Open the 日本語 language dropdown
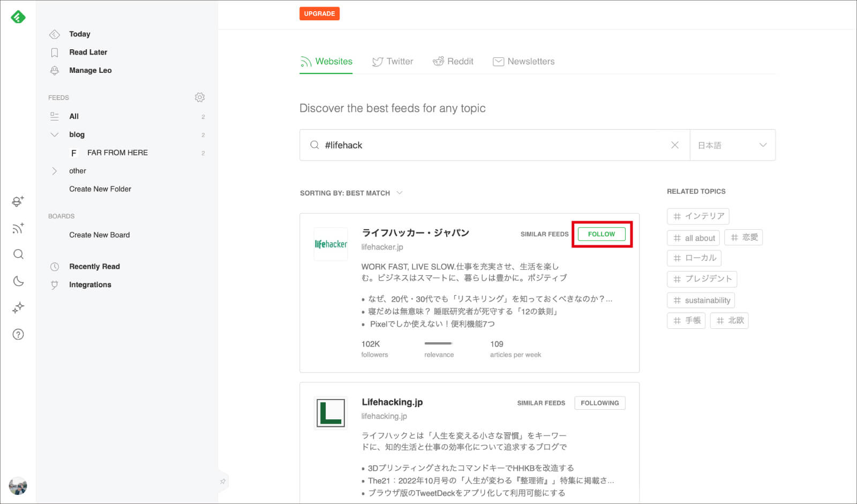This screenshot has width=857, height=504. (x=732, y=145)
